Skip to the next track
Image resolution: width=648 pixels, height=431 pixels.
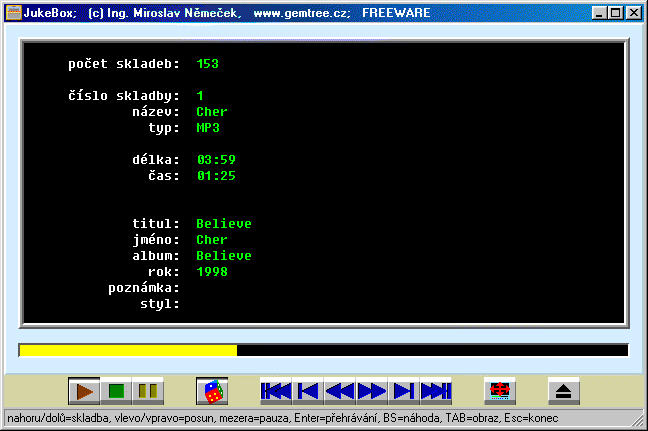404,391
